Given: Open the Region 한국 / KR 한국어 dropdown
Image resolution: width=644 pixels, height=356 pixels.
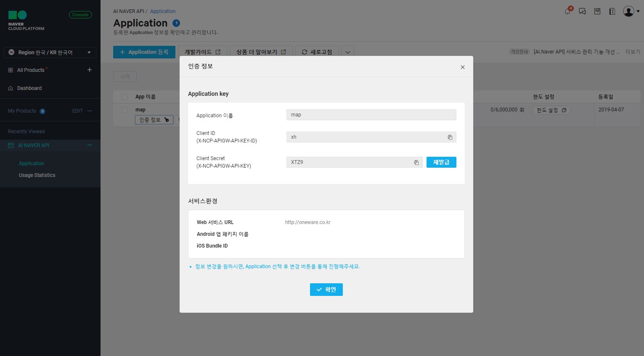Looking at the screenshot, I should 50,53.
